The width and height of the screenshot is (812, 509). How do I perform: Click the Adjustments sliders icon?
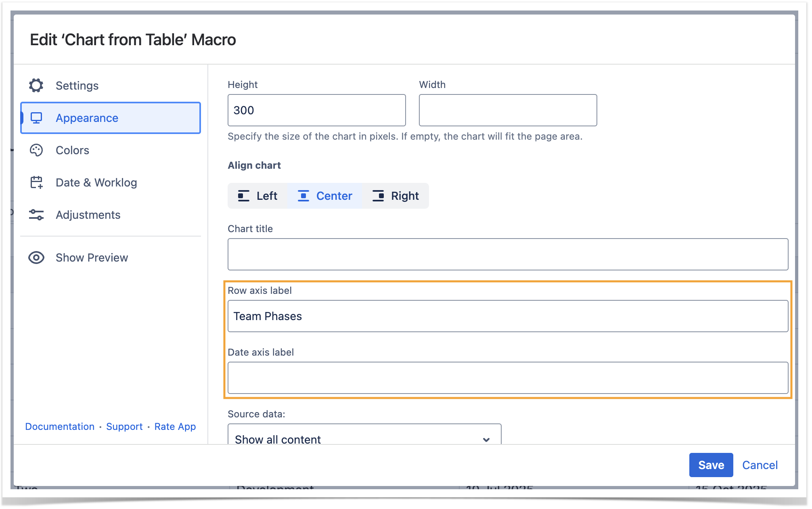click(36, 215)
